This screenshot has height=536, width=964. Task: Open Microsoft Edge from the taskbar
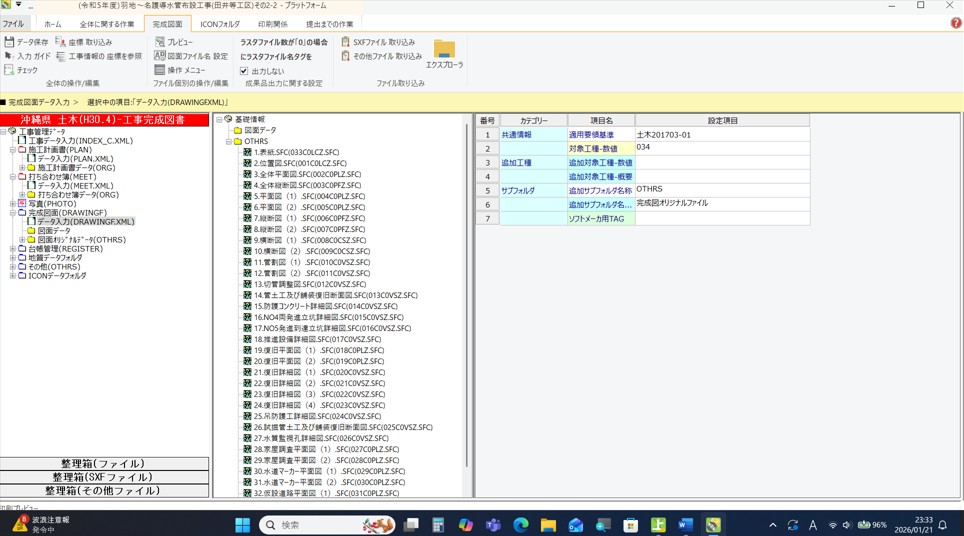[521, 525]
